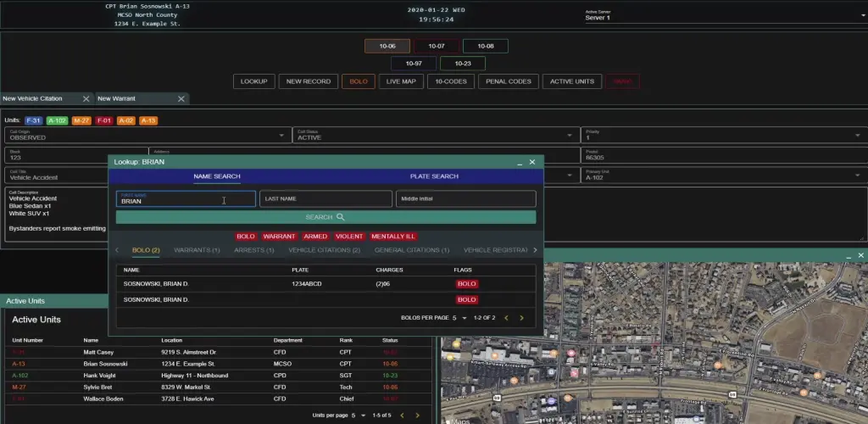Image resolution: width=868 pixels, height=424 pixels.
Task: Open the WARRANTS (1) results tab
Action: tap(197, 250)
